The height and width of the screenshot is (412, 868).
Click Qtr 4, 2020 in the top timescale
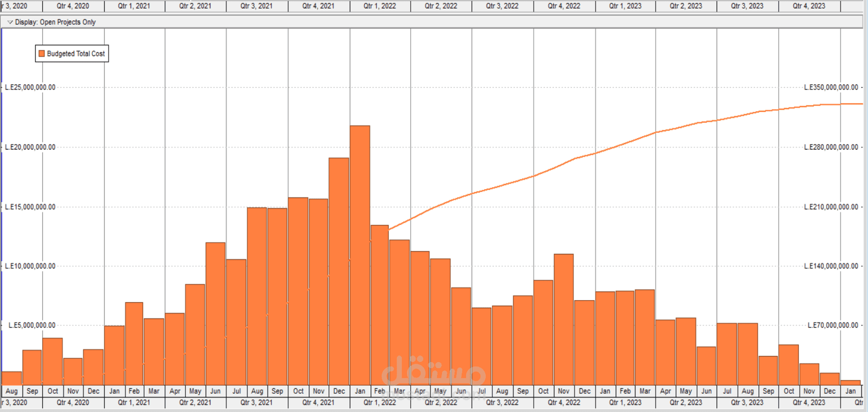click(73, 6)
